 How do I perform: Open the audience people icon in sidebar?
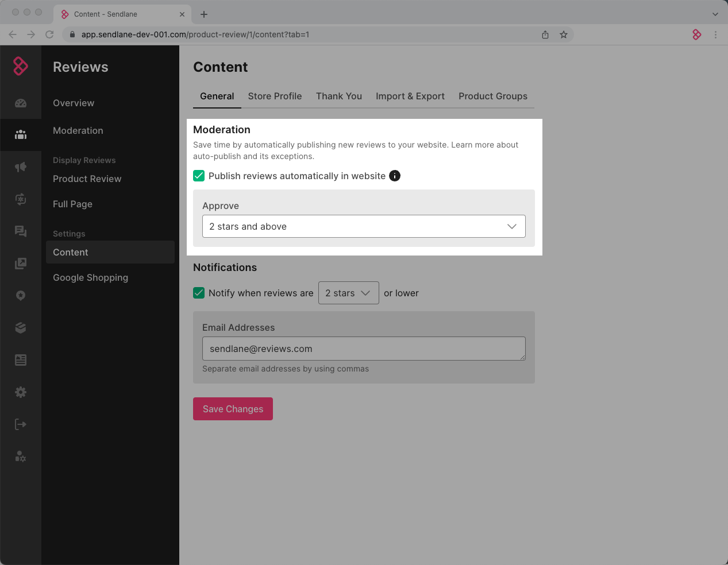pyautogui.click(x=21, y=135)
